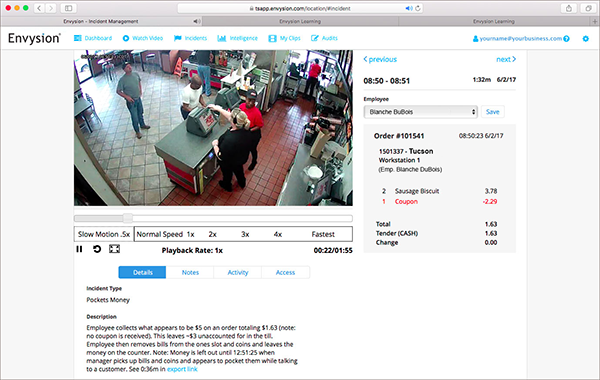Image resolution: width=600 pixels, height=380 pixels.
Task: Mute the Incident Management tab audio
Action: 197,21
